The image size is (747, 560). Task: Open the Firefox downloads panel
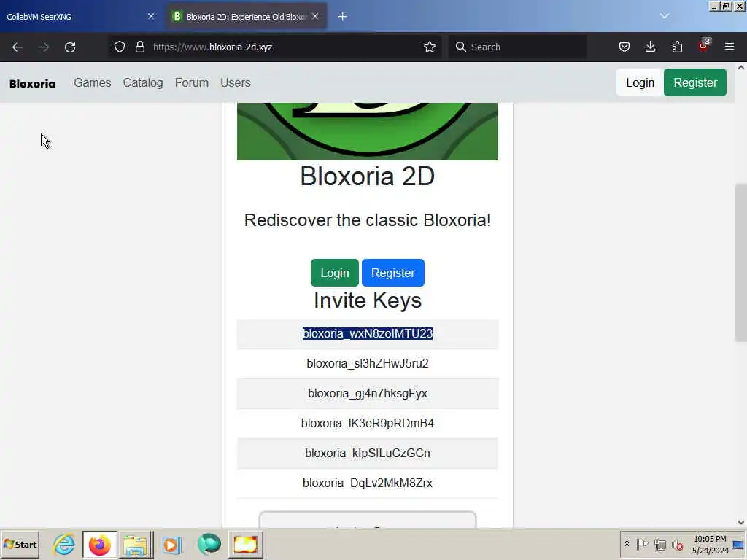click(650, 47)
